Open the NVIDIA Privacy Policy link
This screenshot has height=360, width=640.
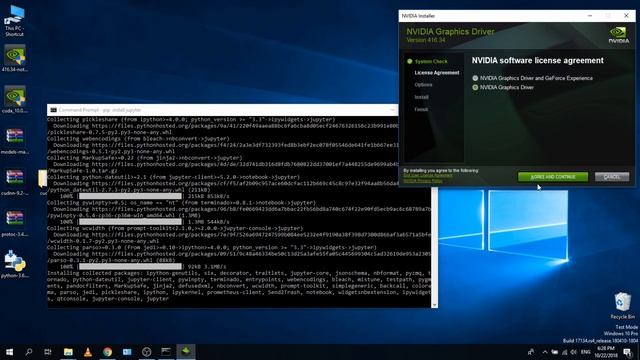coord(423,180)
